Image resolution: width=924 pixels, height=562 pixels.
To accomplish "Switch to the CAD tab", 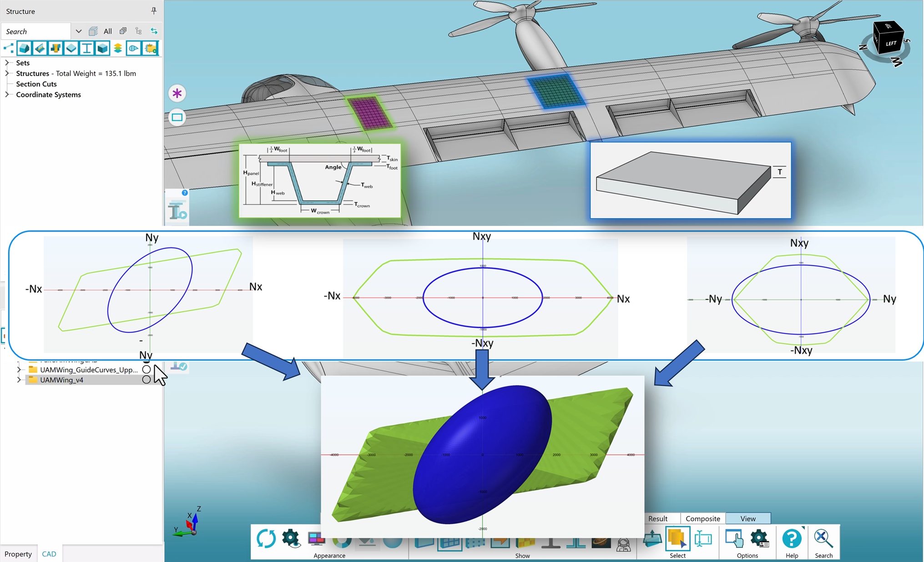I will [x=49, y=554].
